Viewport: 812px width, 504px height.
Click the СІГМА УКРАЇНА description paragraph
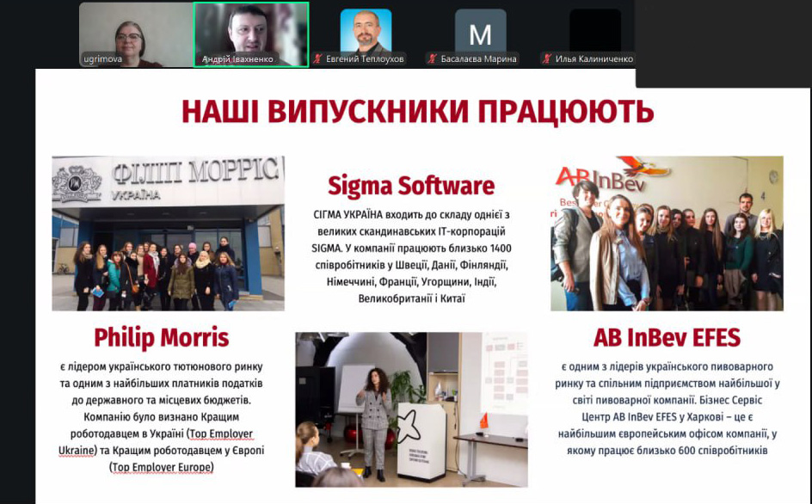coord(412,256)
